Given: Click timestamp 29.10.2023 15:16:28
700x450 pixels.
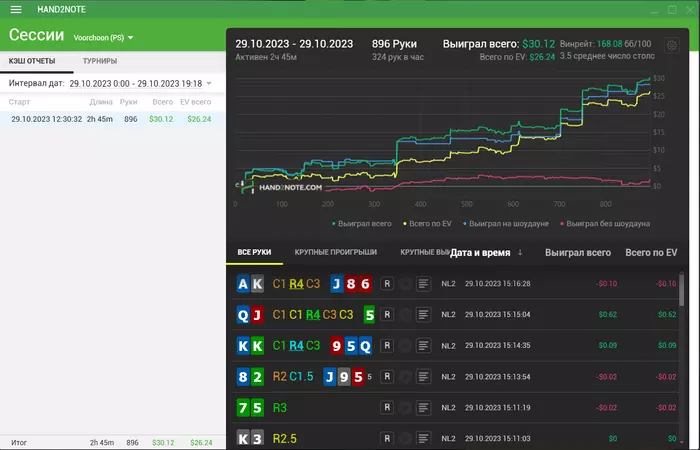Looking at the screenshot, I should [x=498, y=284].
